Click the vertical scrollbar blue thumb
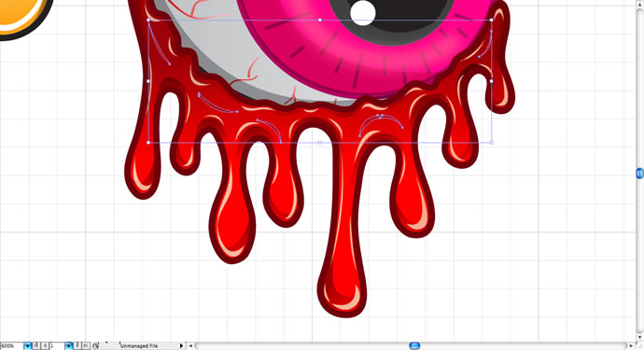This screenshot has height=350, width=644. coord(640,174)
